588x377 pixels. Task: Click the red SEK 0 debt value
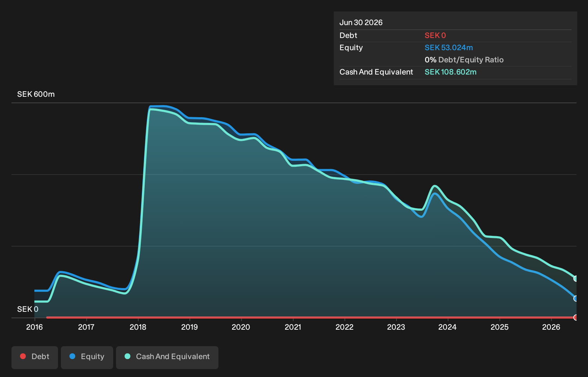point(435,35)
